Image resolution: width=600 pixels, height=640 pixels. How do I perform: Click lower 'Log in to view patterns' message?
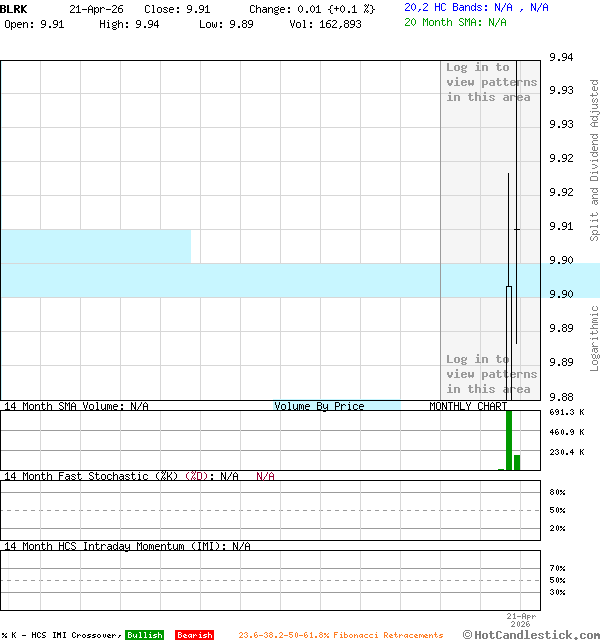click(491, 374)
